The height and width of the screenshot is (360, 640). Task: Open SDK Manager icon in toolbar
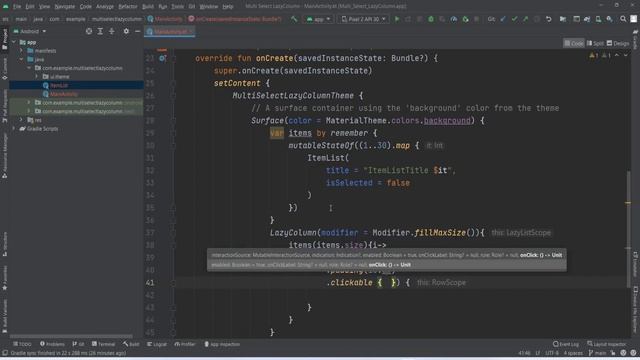coord(609,19)
